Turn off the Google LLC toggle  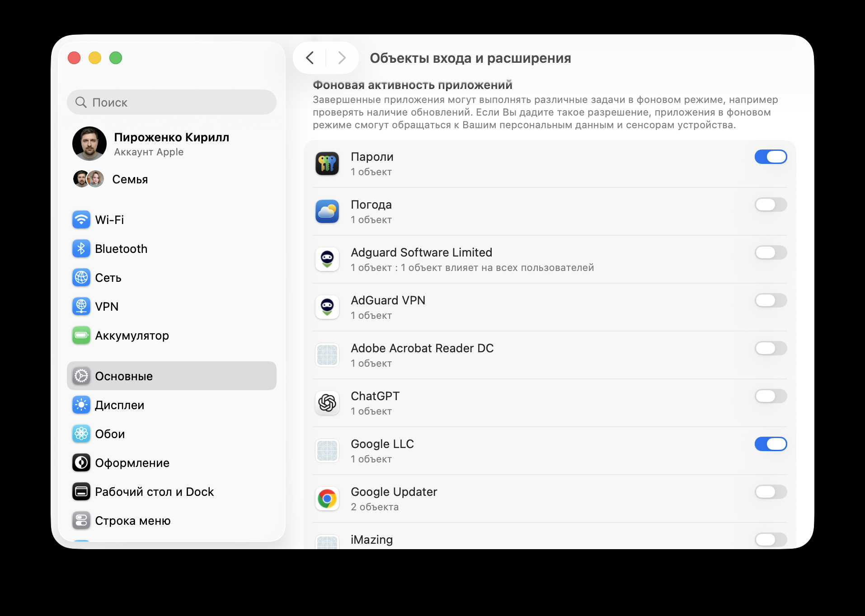click(x=770, y=444)
